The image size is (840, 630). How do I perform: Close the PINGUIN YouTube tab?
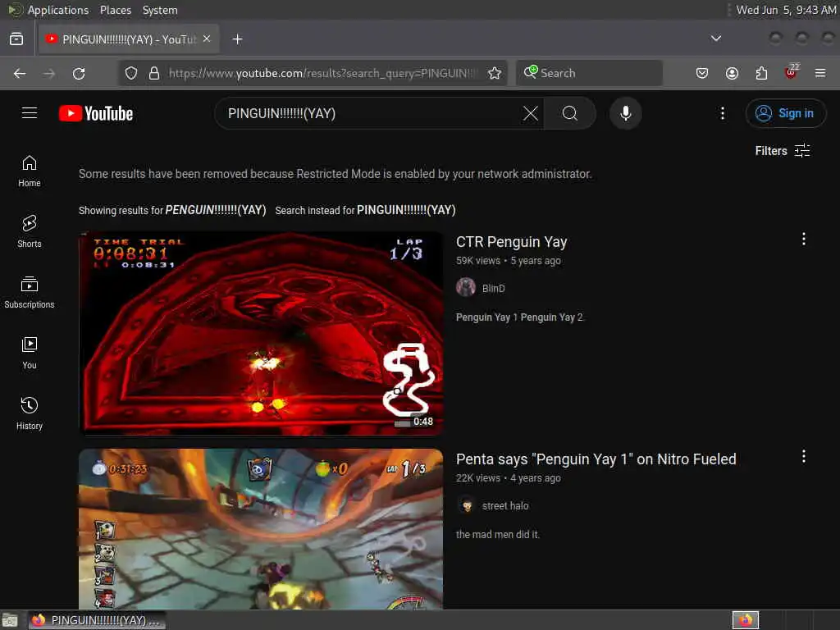tap(207, 39)
